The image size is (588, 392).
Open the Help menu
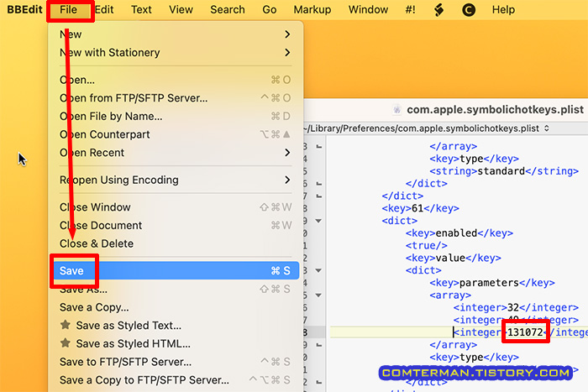click(x=503, y=10)
